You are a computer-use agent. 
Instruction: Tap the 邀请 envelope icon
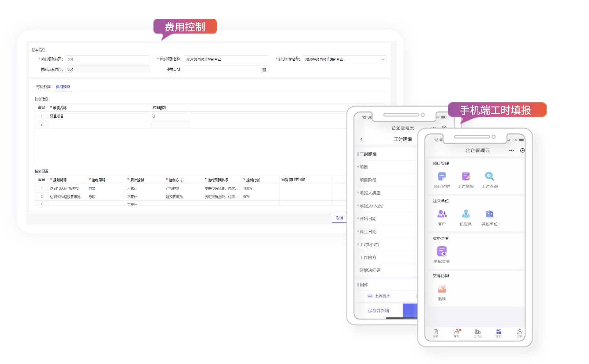point(442,289)
